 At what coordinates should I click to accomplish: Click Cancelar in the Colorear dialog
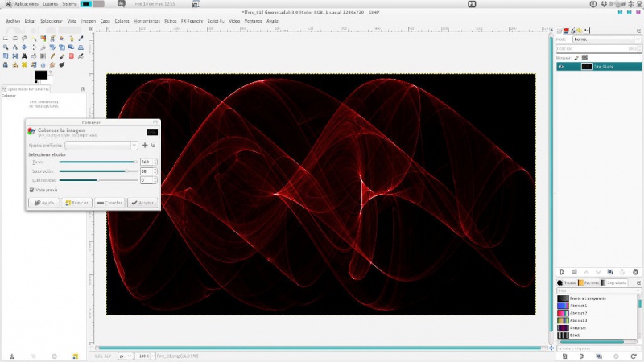(109, 203)
